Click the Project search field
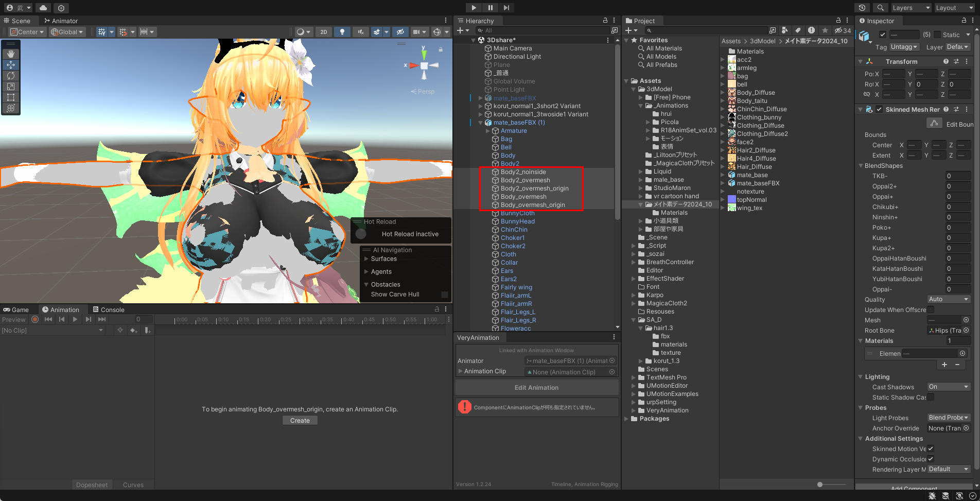980x501 pixels. [x=707, y=30]
